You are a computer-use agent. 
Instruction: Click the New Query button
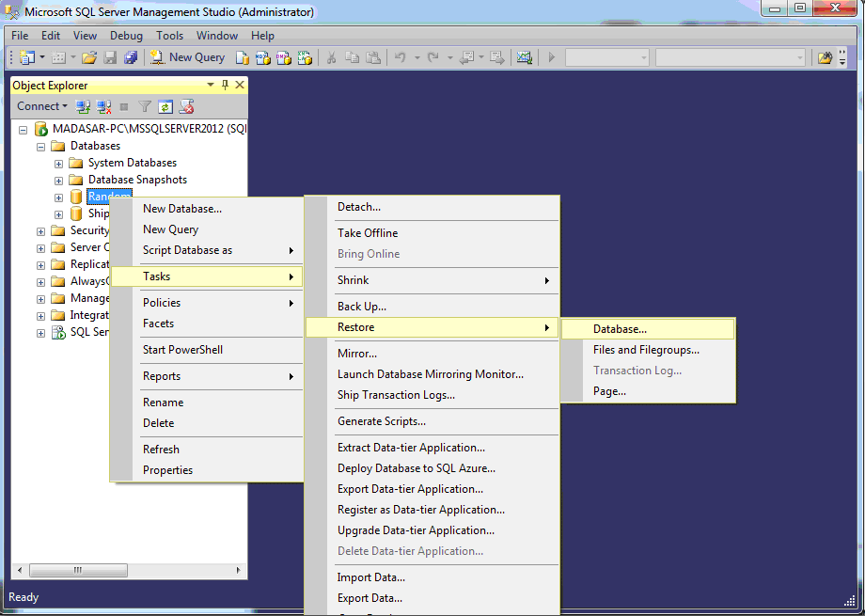click(x=187, y=57)
